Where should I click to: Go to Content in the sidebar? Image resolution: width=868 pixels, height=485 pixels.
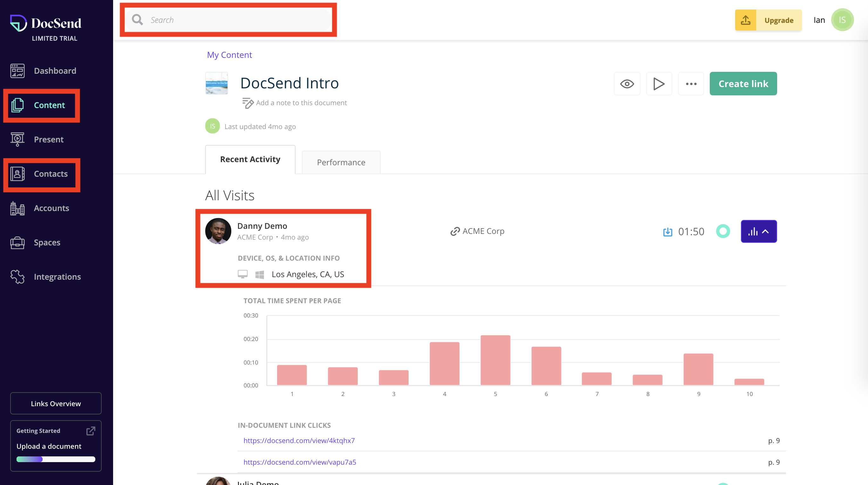click(x=49, y=105)
